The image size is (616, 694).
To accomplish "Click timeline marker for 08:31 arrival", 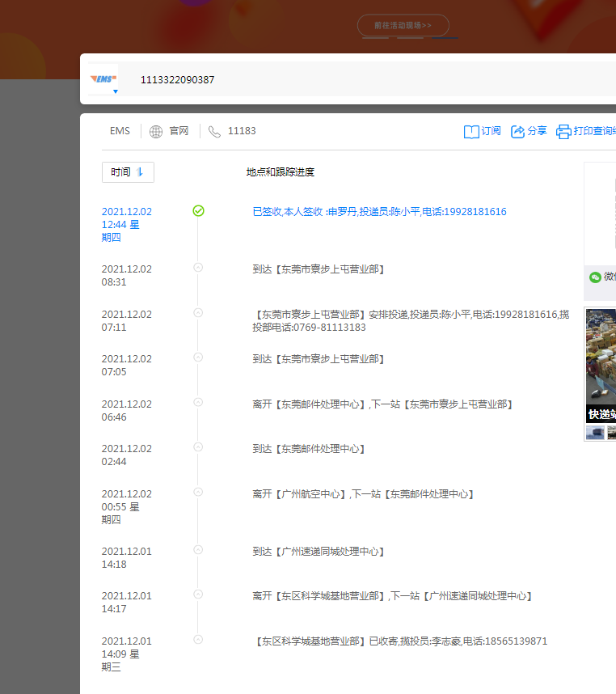I will pyautogui.click(x=198, y=268).
